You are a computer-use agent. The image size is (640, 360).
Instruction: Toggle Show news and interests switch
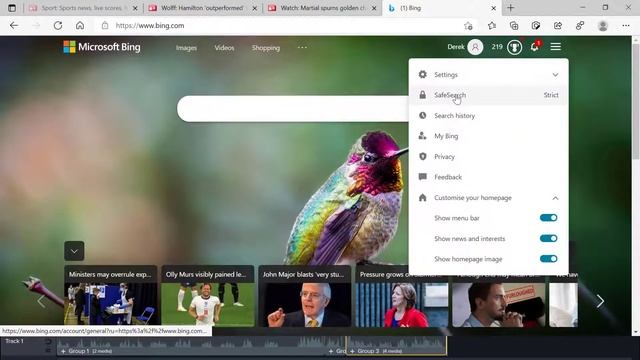(548, 238)
